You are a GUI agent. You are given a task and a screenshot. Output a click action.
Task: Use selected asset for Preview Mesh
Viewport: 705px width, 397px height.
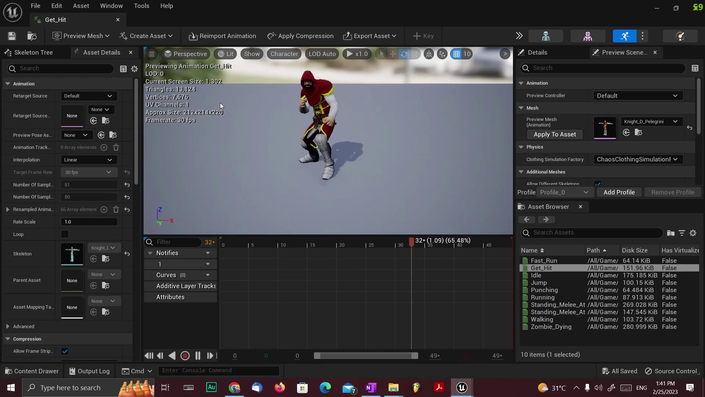[626, 133]
